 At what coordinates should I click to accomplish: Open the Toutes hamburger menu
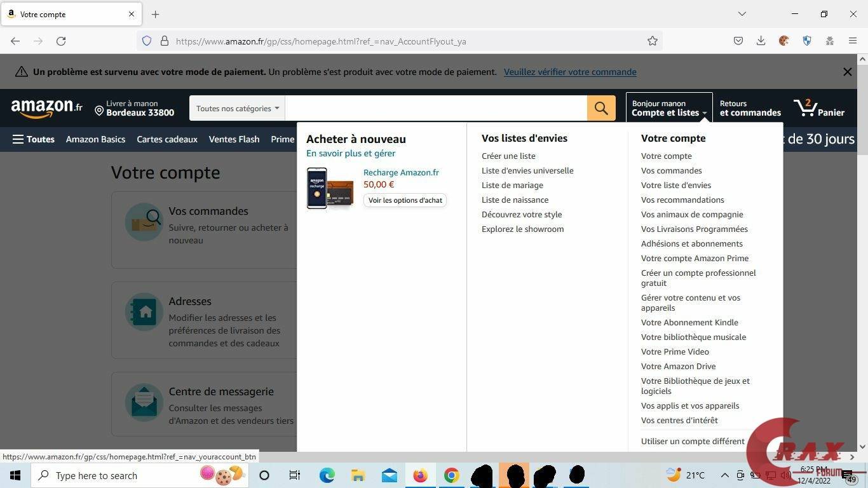[x=34, y=139]
